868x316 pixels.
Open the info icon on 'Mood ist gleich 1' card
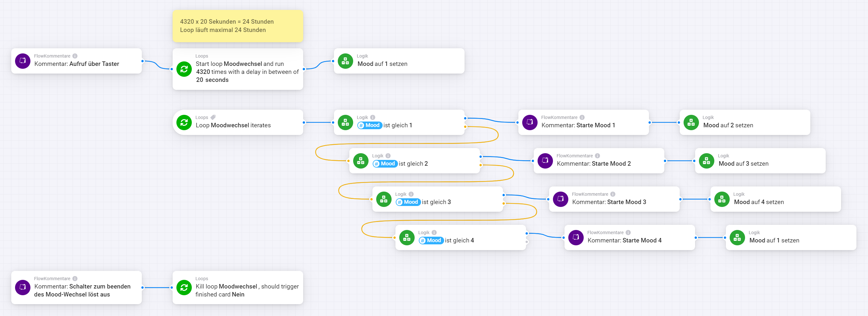(373, 117)
